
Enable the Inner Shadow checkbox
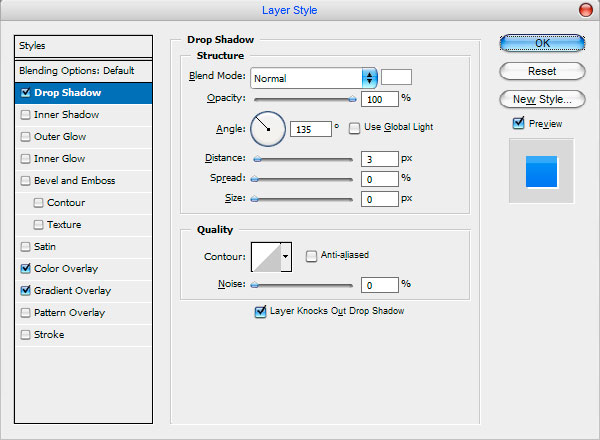coord(25,115)
